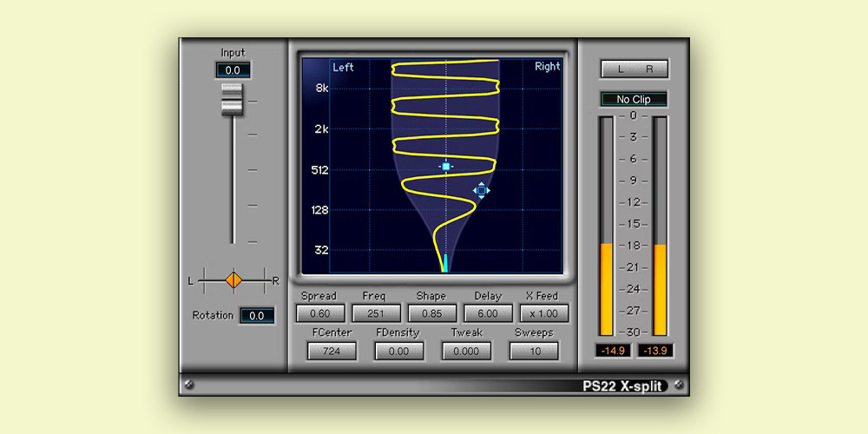
Task: Click the 8k frequency axis label
Action: pyautogui.click(x=322, y=88)
